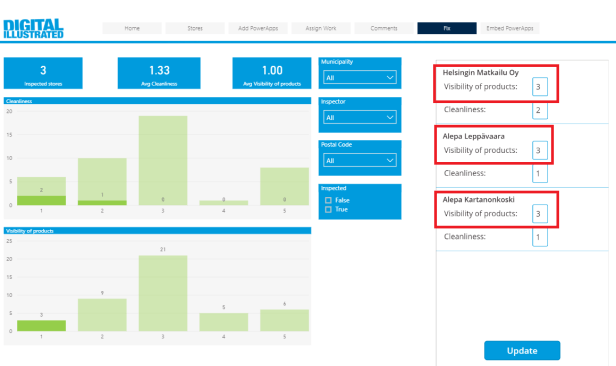The image size is (616, 366).
Task: Check the Inspected True checkbox
Action: point(328,210)
